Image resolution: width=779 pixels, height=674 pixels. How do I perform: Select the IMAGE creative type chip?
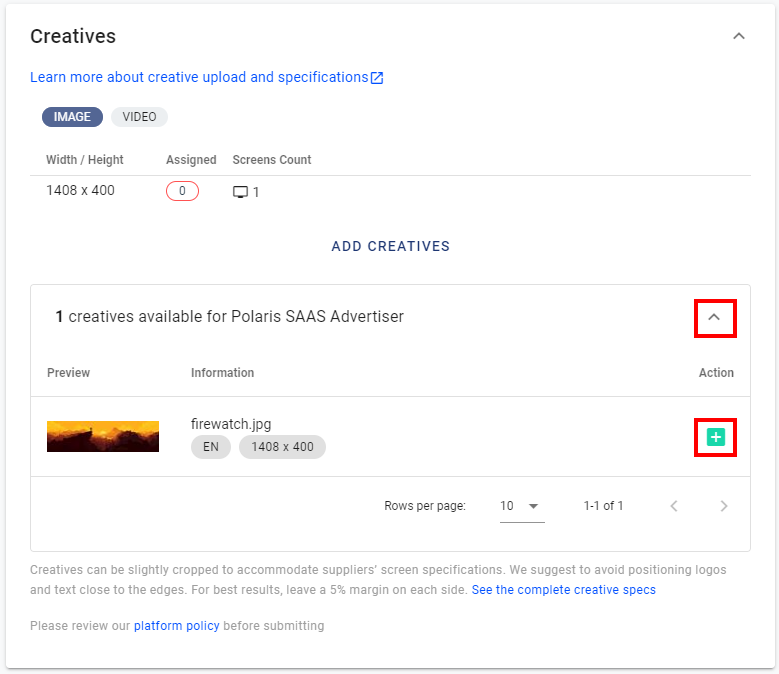[72, 117]
